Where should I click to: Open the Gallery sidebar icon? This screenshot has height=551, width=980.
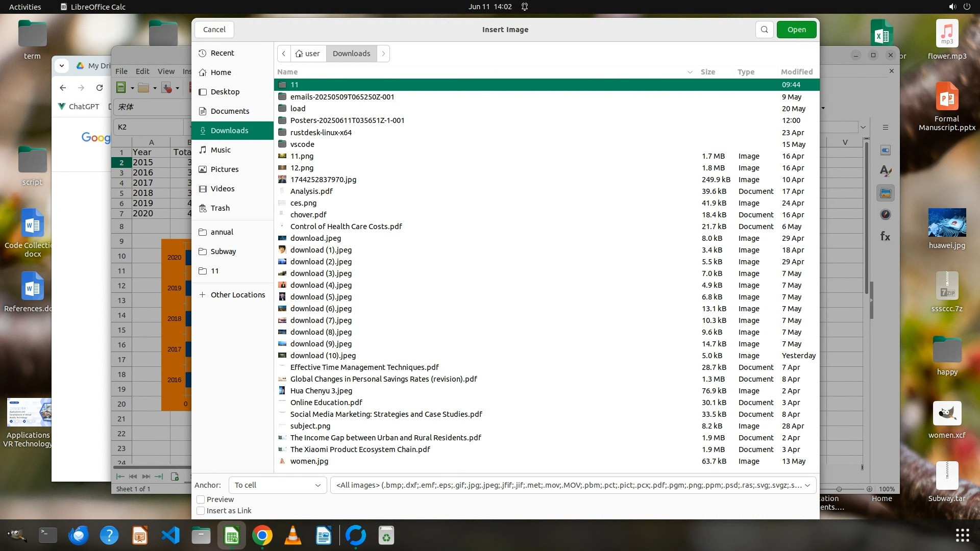point(886,193)
